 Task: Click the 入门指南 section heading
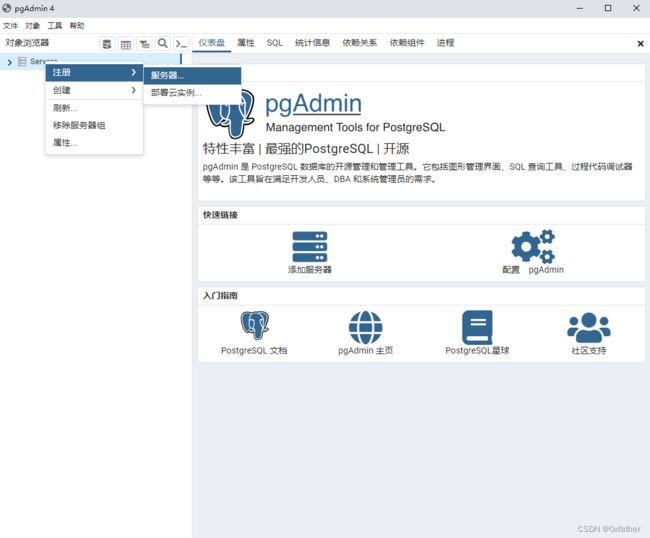[220, 296]
